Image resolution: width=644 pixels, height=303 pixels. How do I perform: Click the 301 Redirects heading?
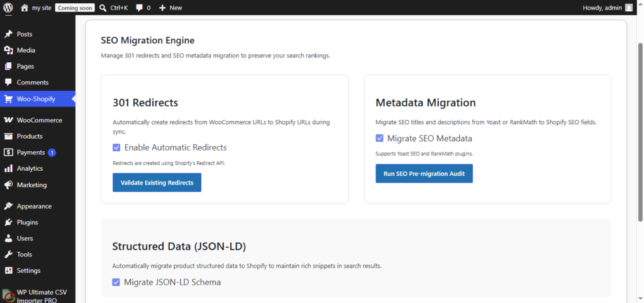point(145,103)
